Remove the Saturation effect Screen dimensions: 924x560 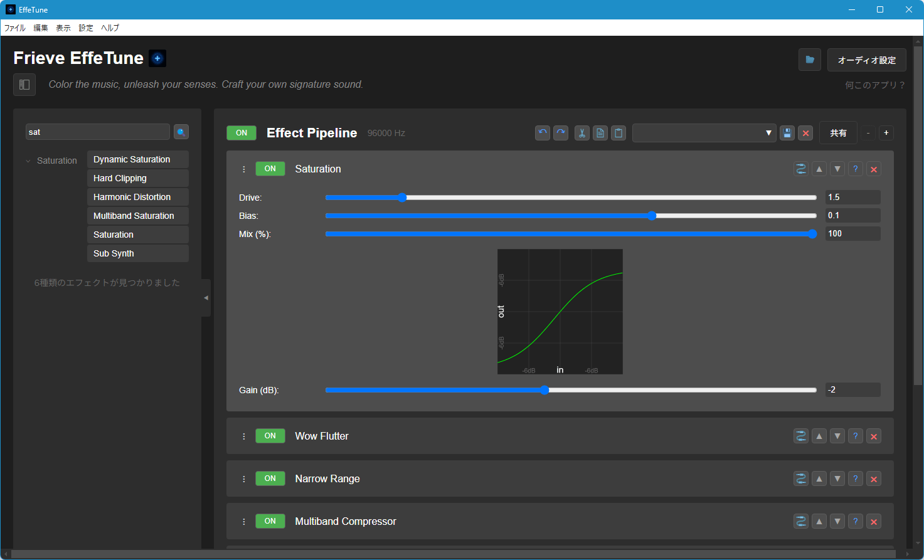pos(874,169)
